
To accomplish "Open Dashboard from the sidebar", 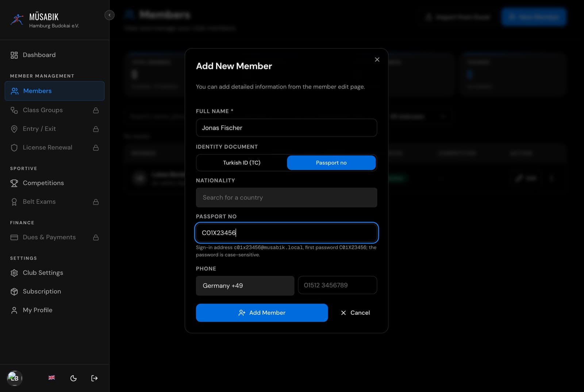I will pyautogui.click(x=54, y=55).
